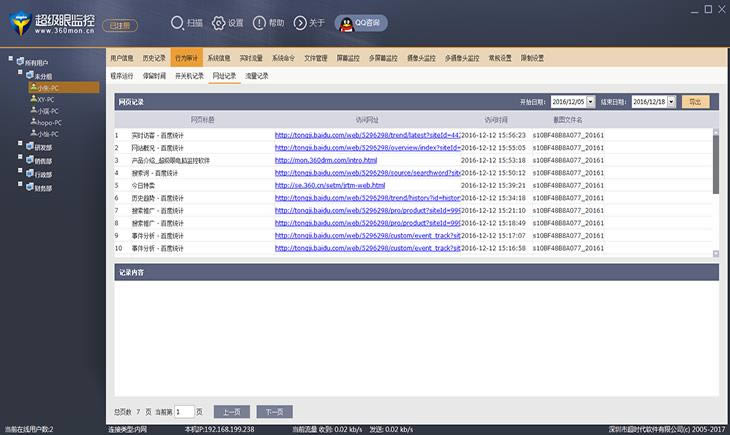Switch to the 流量记录 sub-tab
This screenshot has width=730, height=435.
click(257, 76)
